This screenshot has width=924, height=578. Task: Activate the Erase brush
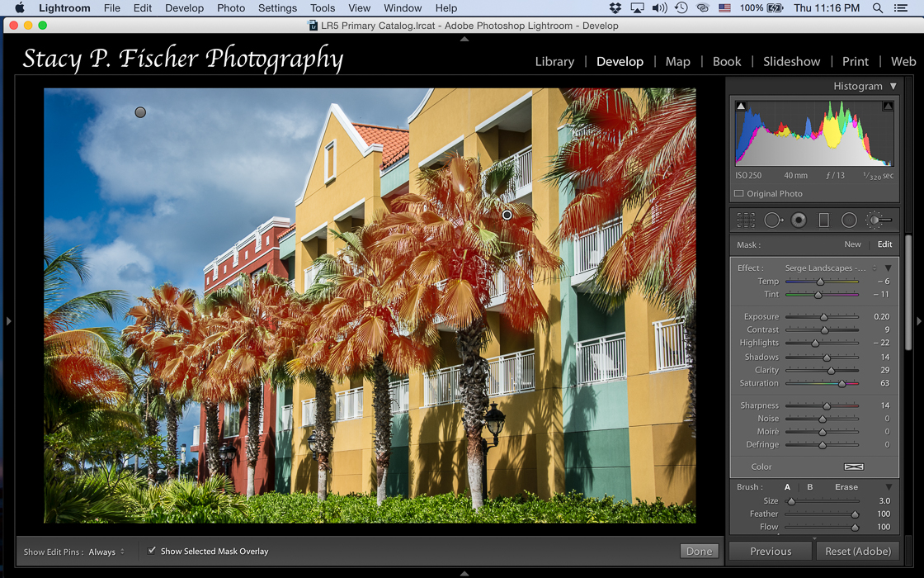click(846, 487)
